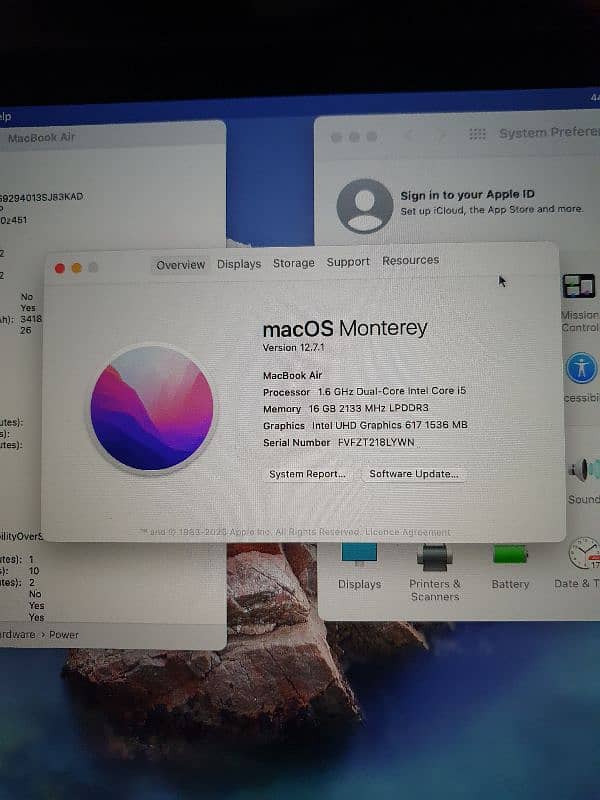Image resolution: width=600 pixels, height=800 pixels.
Task: Open the Resources tab
Action: point(410,260)
